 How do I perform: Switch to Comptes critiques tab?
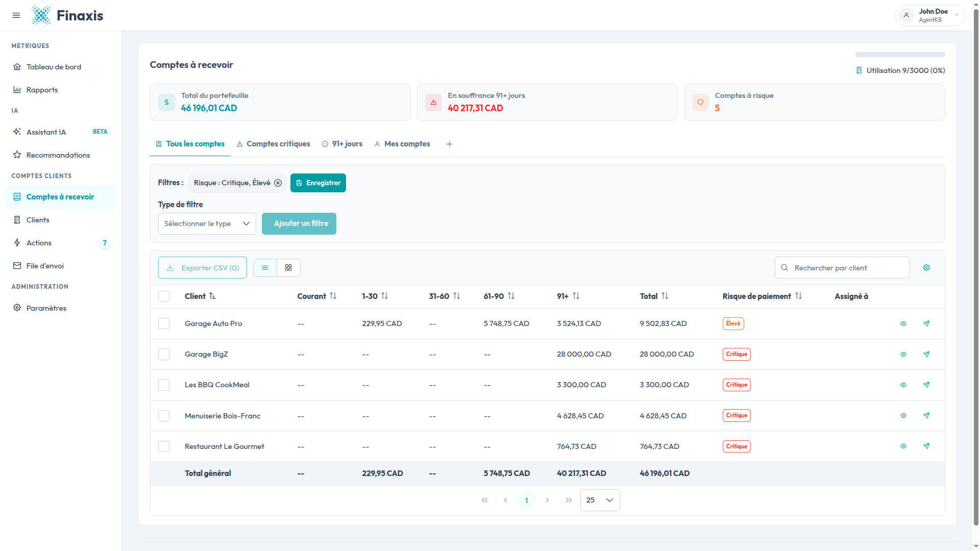pos(273,144)
